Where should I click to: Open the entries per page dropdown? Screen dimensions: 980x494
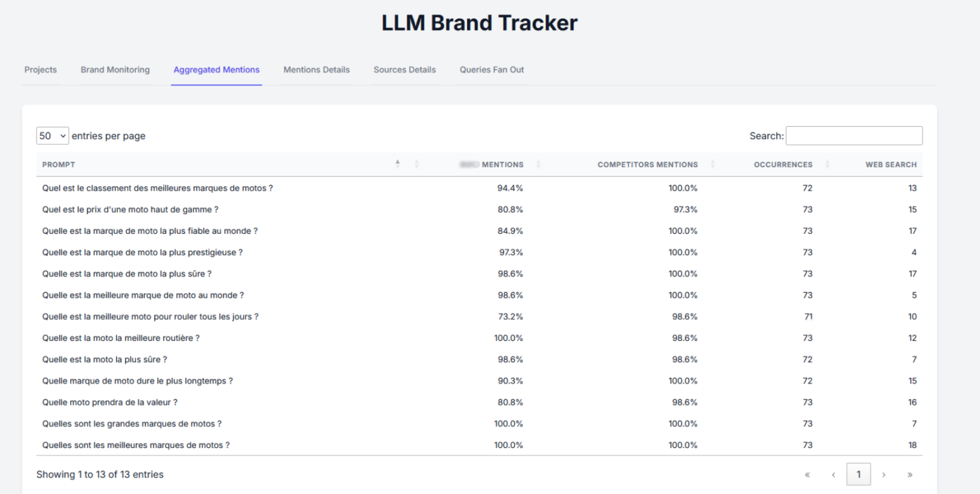coord(52,136)
